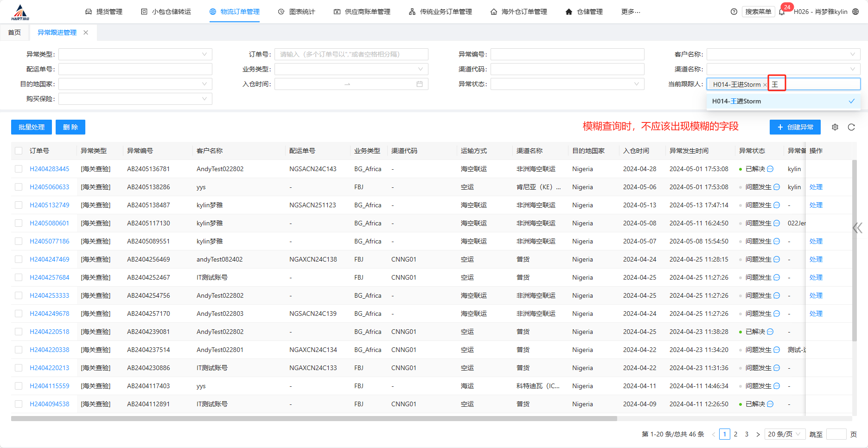This screenshot has width=868, height=448.
Task: Check the row for order H2404283445
Action: click(19, 169)
